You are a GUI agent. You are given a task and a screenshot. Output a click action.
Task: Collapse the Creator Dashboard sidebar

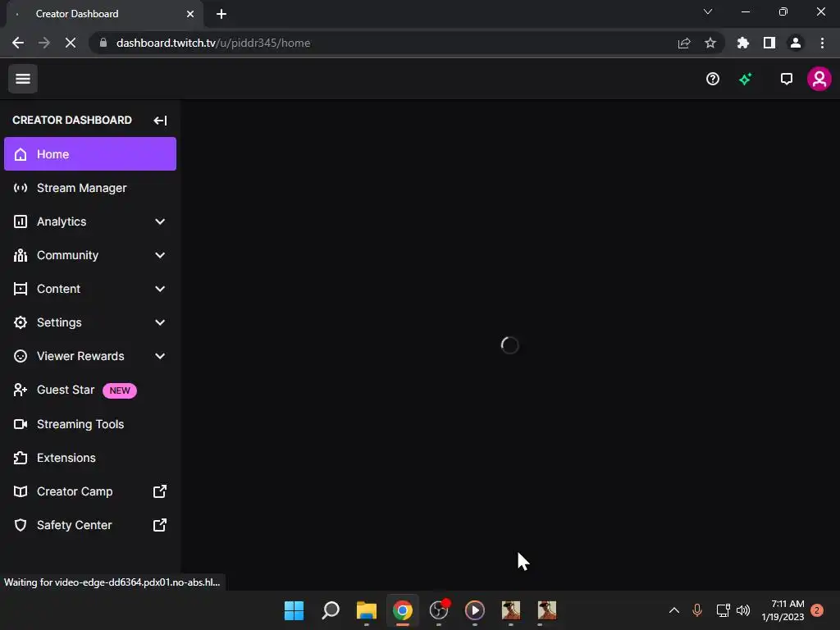(x=160, y=120)
